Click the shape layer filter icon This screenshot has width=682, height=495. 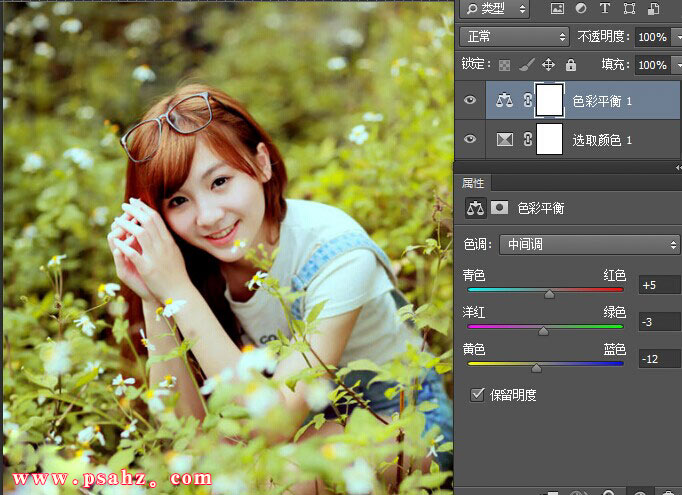click(x=629, y=9)
